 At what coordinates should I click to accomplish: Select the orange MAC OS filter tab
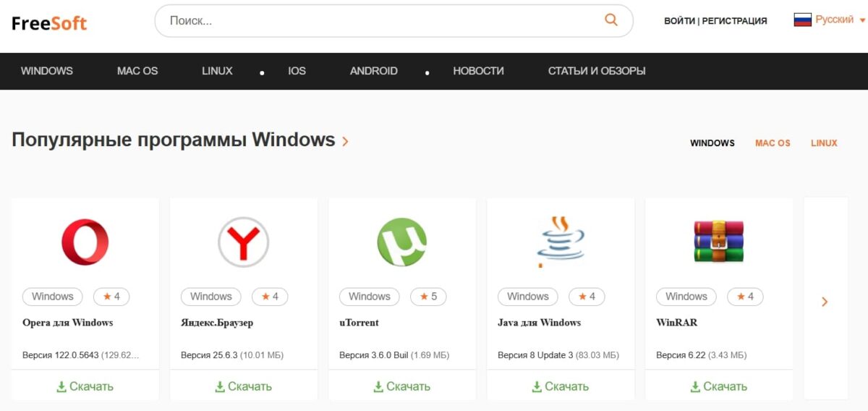pyautogui.click(x=773, y=143)
